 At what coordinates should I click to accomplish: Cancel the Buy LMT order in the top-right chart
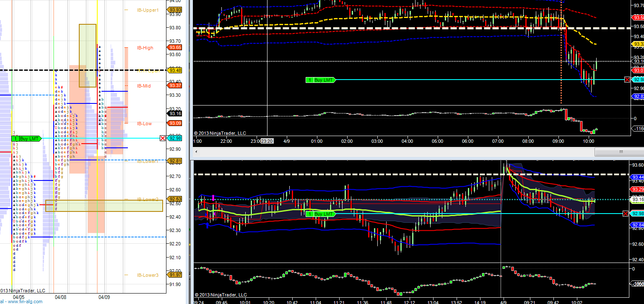click(x=627, y=80)
